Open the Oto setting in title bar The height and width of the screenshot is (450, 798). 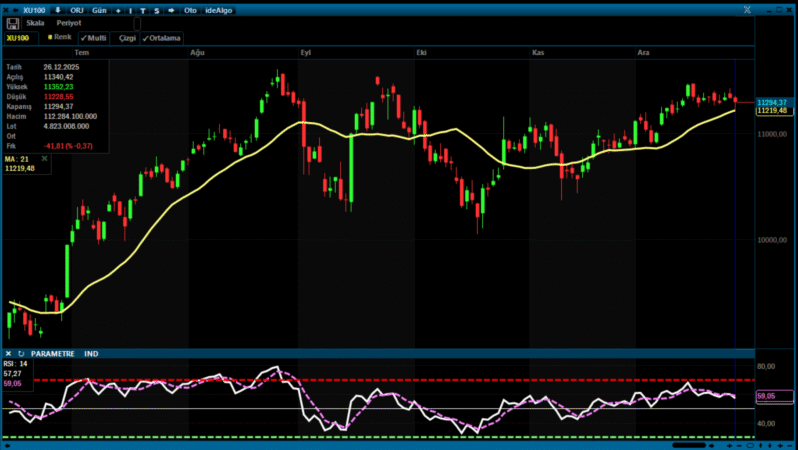tap(190, 9)
